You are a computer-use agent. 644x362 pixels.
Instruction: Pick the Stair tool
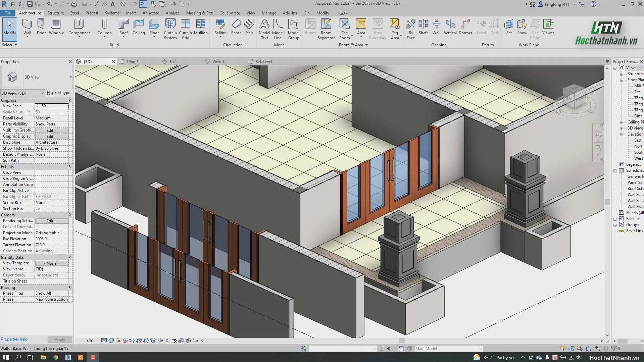pos(249,27)
